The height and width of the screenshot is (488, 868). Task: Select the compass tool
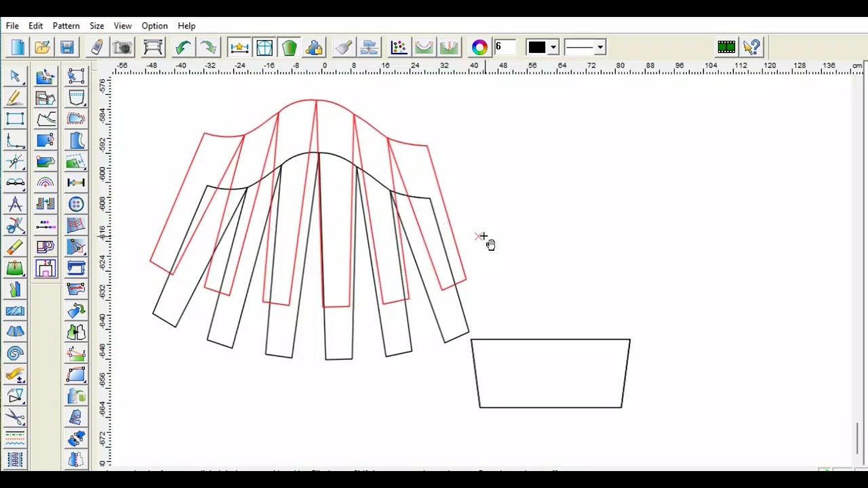pos(15,204)
